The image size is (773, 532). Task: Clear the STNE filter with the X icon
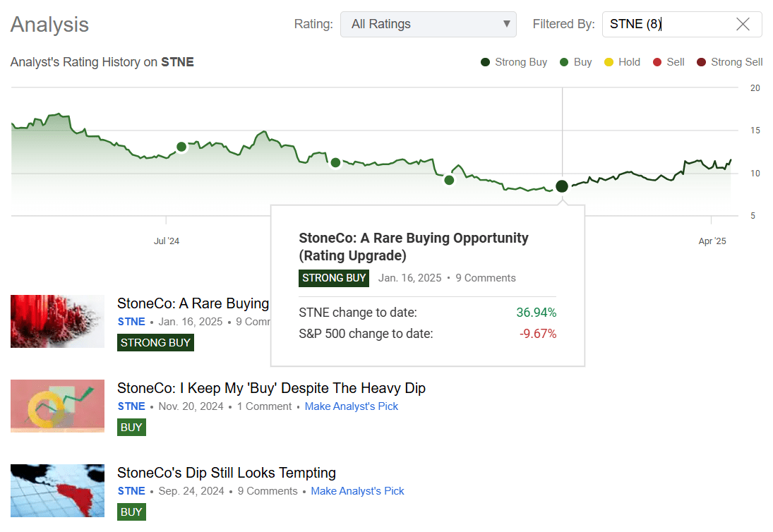tap(743, 24)
